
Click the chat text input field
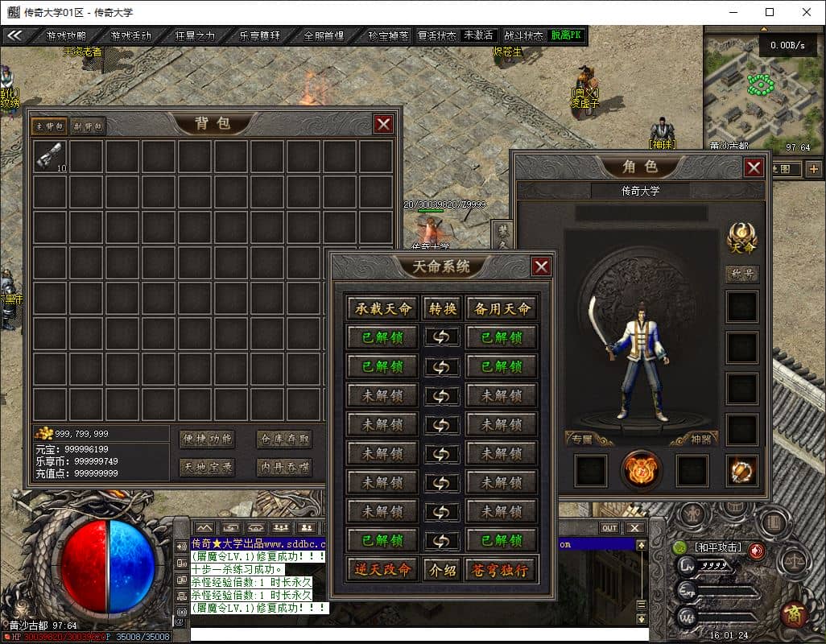point(419,634)
